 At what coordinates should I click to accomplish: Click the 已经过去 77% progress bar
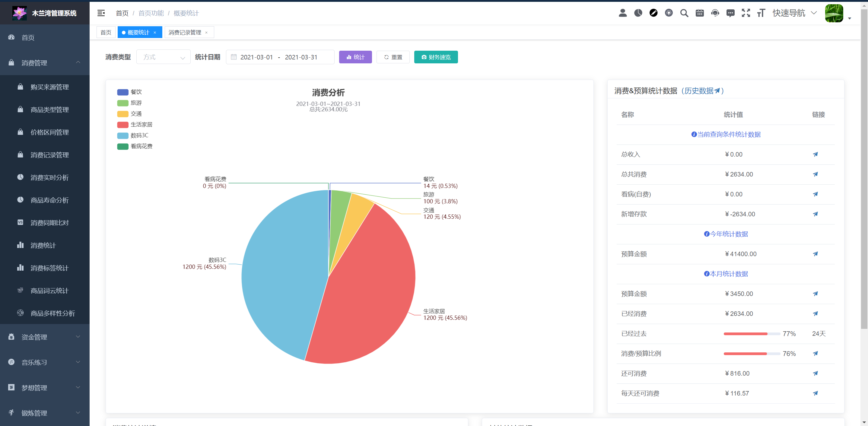pyautogui.click(x=752, y=334)
